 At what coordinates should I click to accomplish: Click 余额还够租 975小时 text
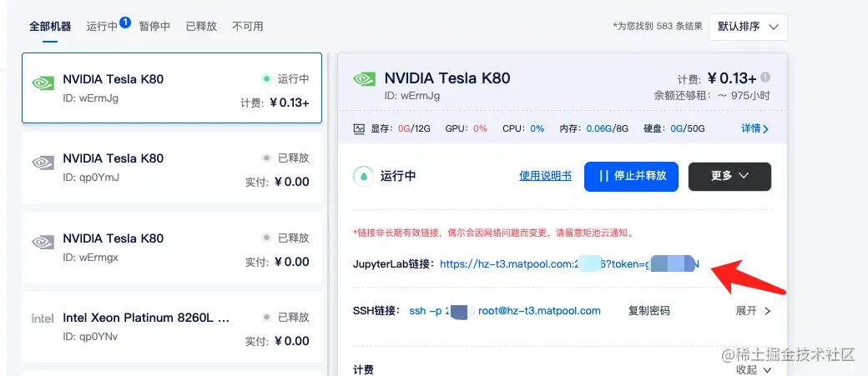712,95
